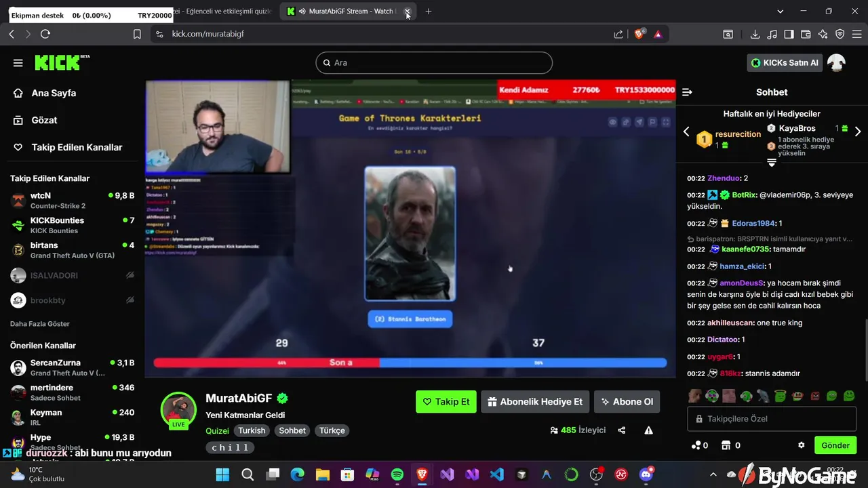The height and width of the screenshot is (488, 868).
Task: Open the Brave music playlist icon
Action: pyautogui.click(x=772, y=34)
